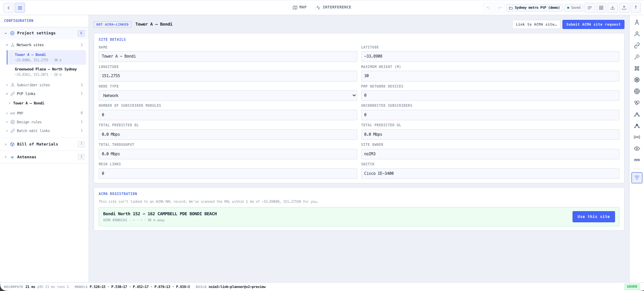The image size is (644, 291).
Task: Collapse the Network sites tree node
Action: click(x=7, y=45)
